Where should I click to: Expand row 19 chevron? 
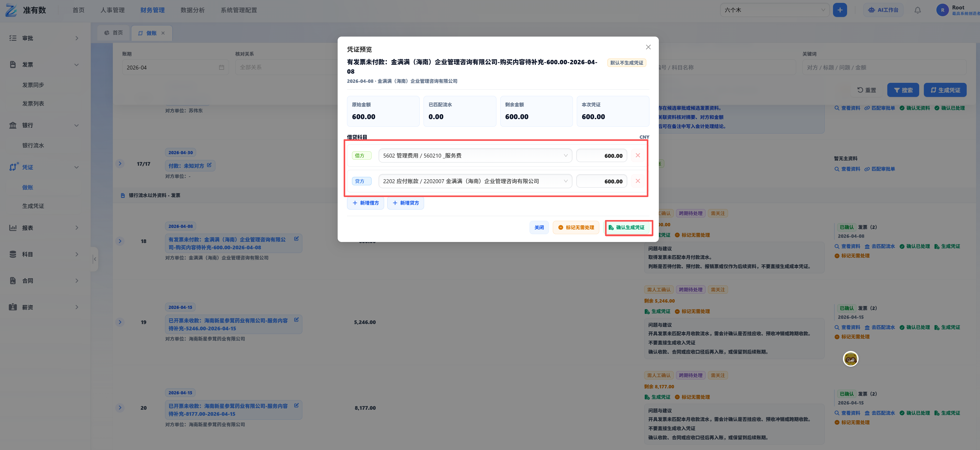(x=120, y=322)
